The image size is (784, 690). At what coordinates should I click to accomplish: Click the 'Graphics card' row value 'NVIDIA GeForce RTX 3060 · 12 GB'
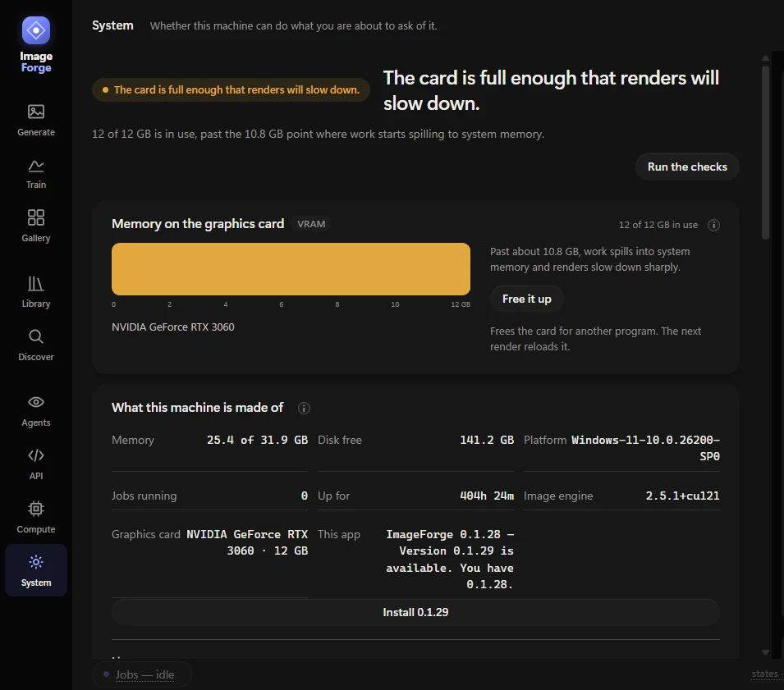(247, 542)
